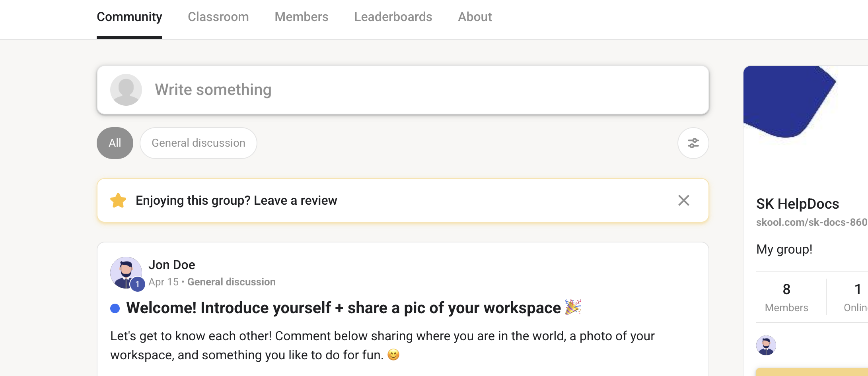Select the All category filter
The width and height of the screenshot is (868, 376).
115,143
